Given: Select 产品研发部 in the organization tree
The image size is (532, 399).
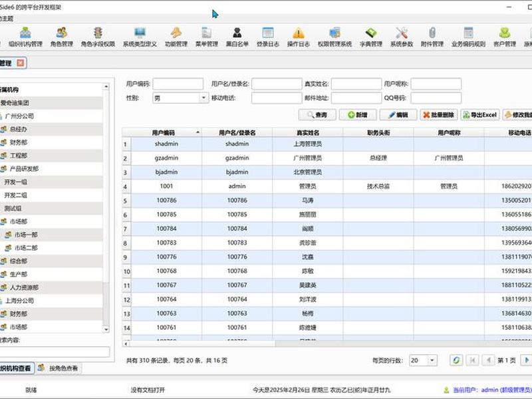Looking at the screenshot, I should (24, 169).
